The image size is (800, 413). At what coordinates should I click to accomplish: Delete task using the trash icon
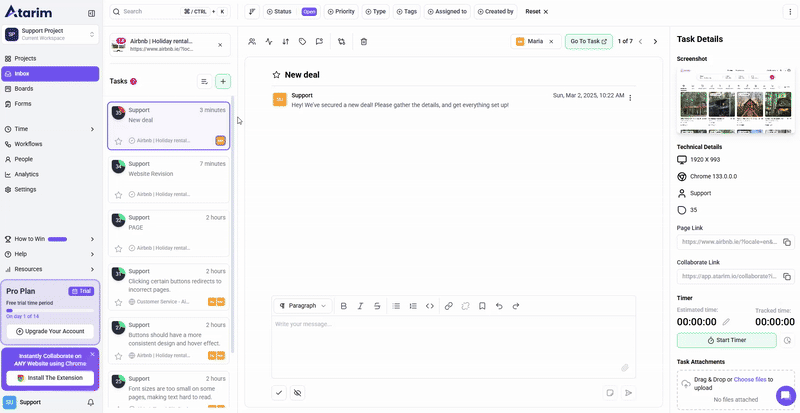[364, 41]
